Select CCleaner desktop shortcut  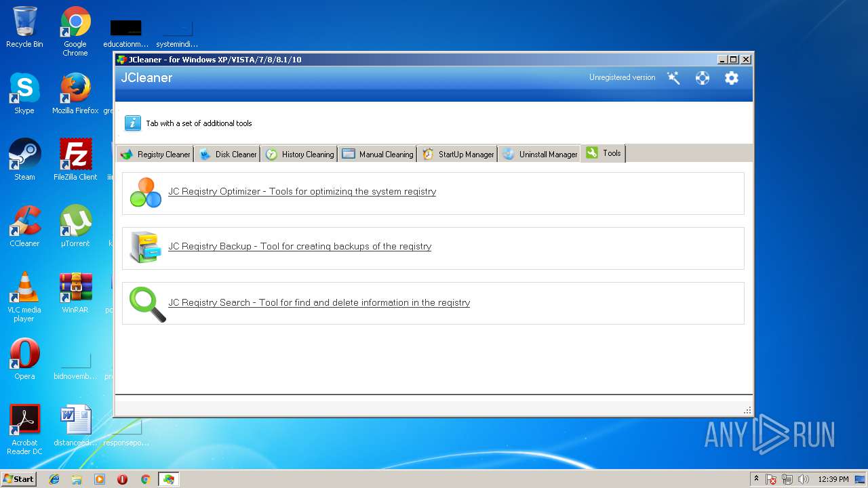[24, 226]
